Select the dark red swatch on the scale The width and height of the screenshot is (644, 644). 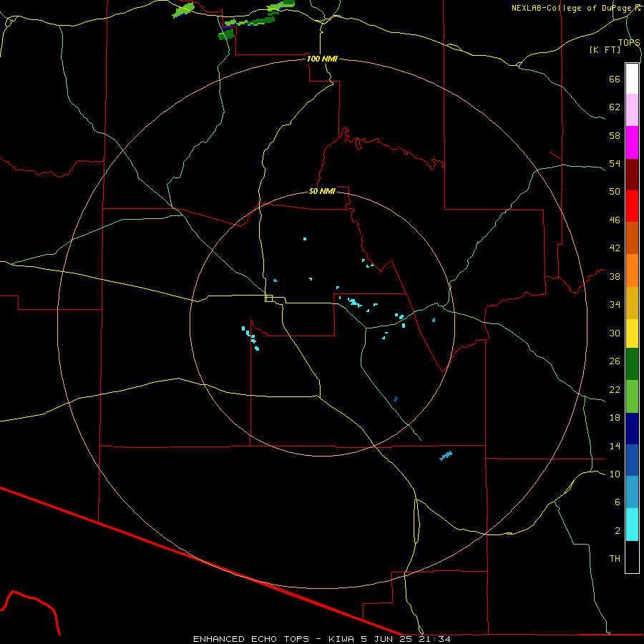coord(632,174)
